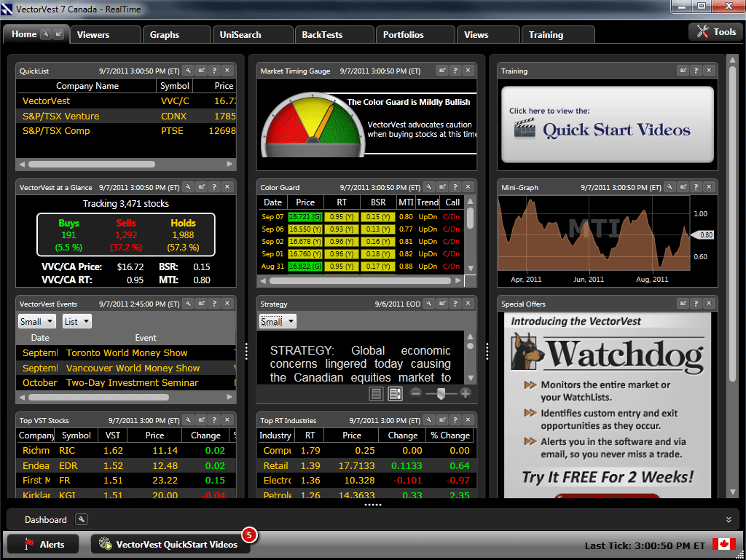
Task: Close the Special Offers panel
Action: (x=709, y=303)
